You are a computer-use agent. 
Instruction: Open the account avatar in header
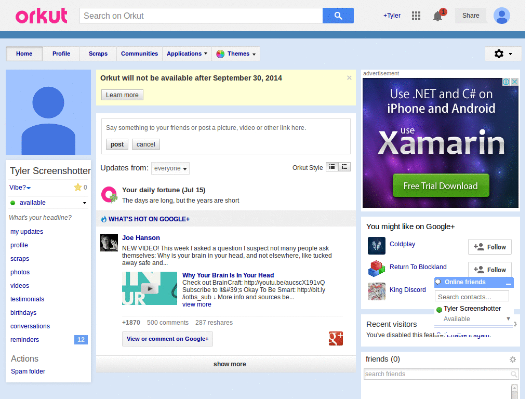point(501,16)
